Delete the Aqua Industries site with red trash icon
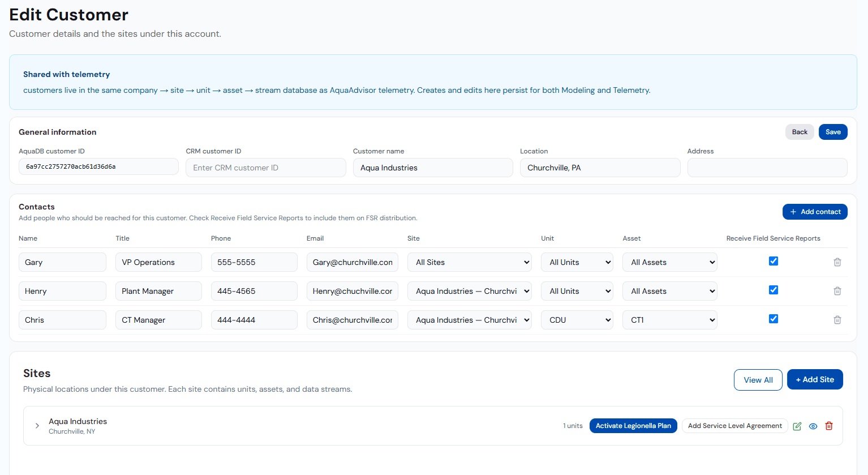868x475 pixels. pyautogui.click(x=829, y=426)
